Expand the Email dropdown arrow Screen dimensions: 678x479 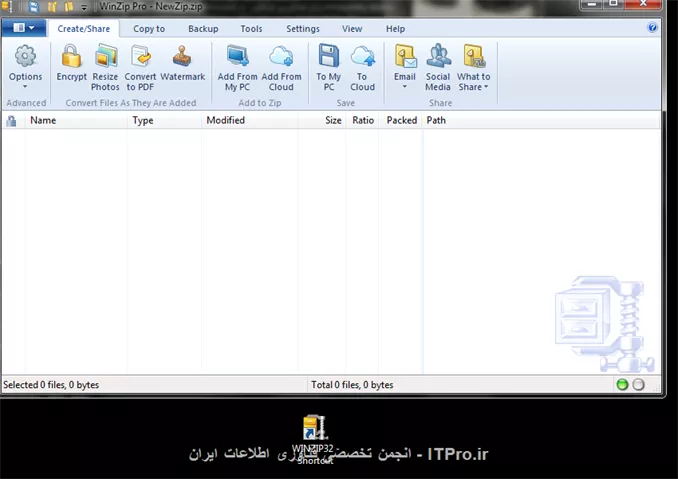[x=405, y=87]
